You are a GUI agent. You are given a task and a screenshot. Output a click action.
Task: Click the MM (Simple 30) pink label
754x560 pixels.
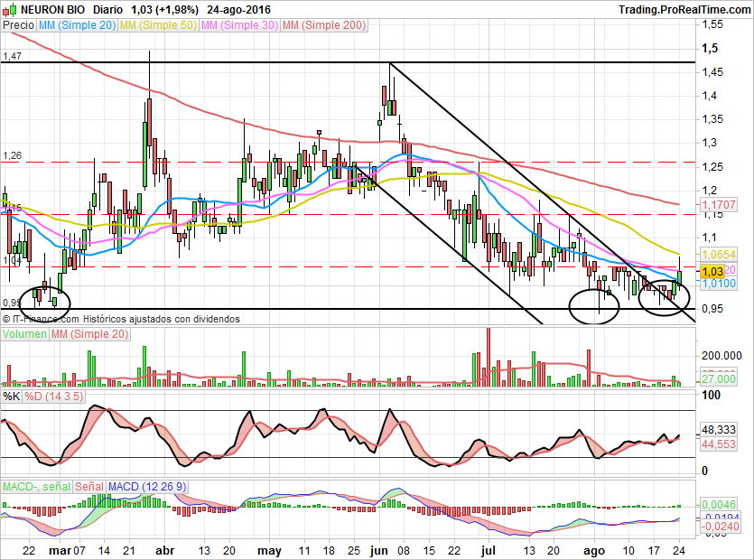pos(239,25)
